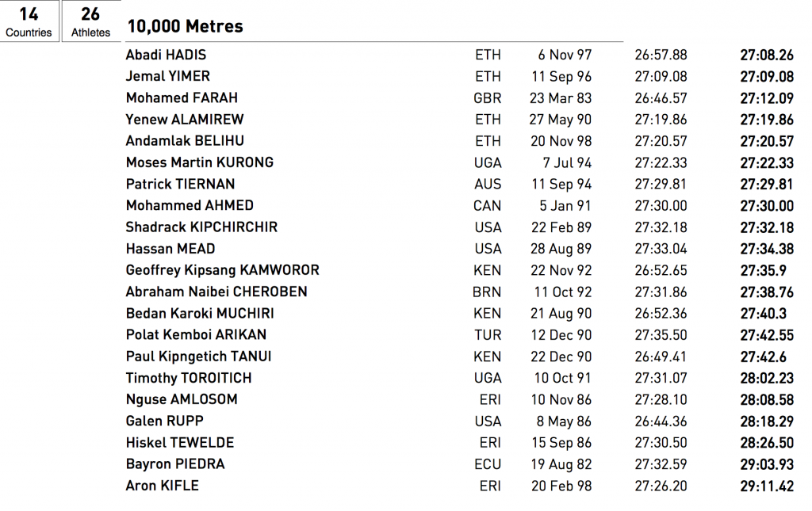
Task: Select Paul Kipngetich TANUI name
Action: pyautogui.click(x=199, y=357)
